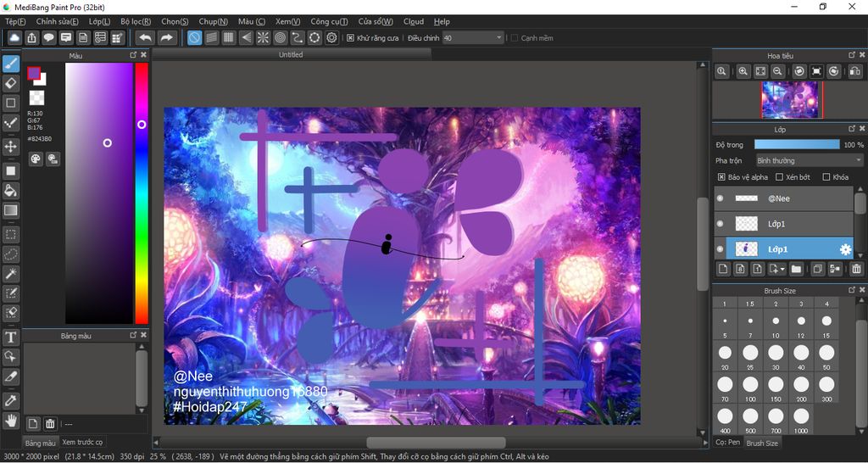Select the middle Lớp1 layer row
Screen dimensions: 868x463
(782, 224)
